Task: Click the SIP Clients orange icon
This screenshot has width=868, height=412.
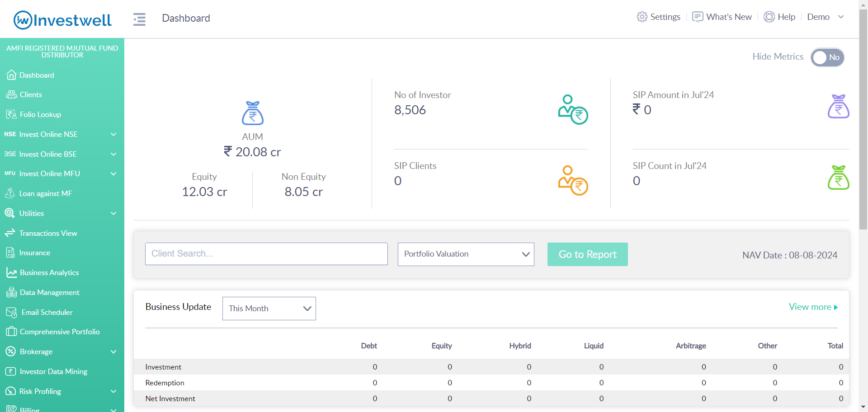Action: point(573,180)
